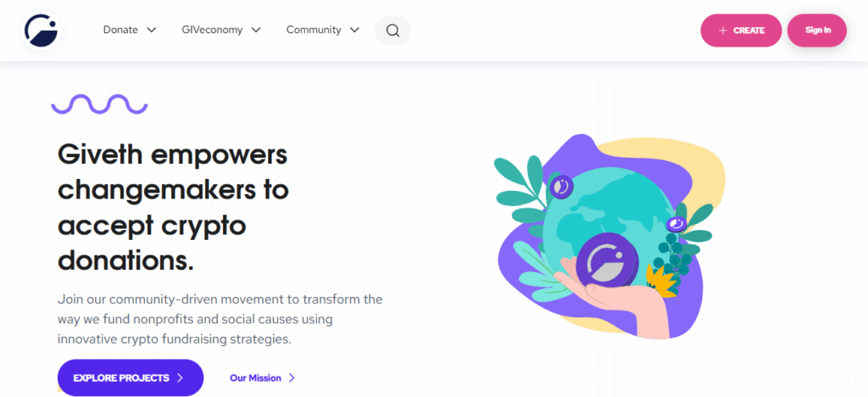Follow the Our Mission link
Image resolution: width=868 pixels, height=397 pixels.
[x=255, y=378]
